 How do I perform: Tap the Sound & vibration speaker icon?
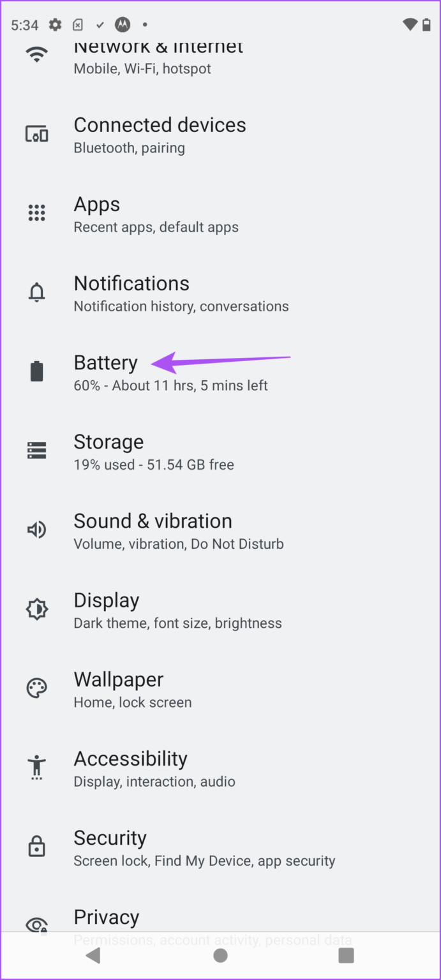coord(36,529)
